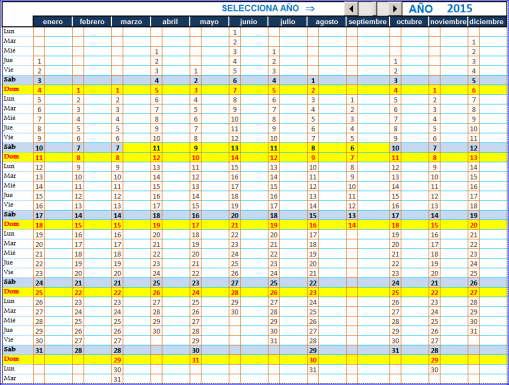Select the junio month header
Image resolution: width=509 pixels, height=385 pixels.
[x=248, y=22]
